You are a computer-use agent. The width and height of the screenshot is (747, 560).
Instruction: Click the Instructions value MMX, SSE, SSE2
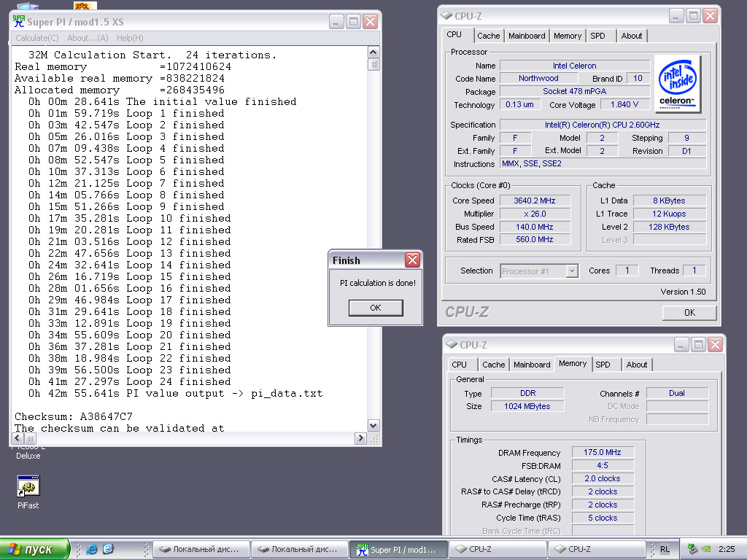tap(602, 164)
